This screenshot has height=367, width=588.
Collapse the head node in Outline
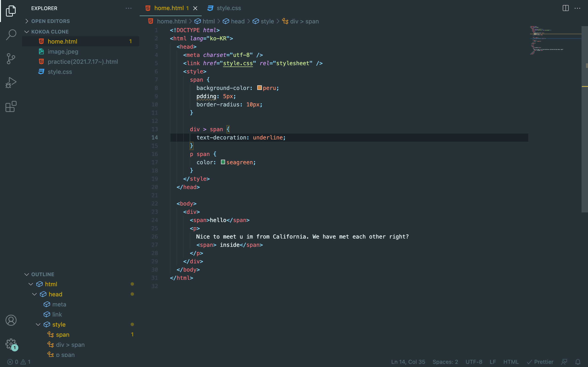pos(34,294)
